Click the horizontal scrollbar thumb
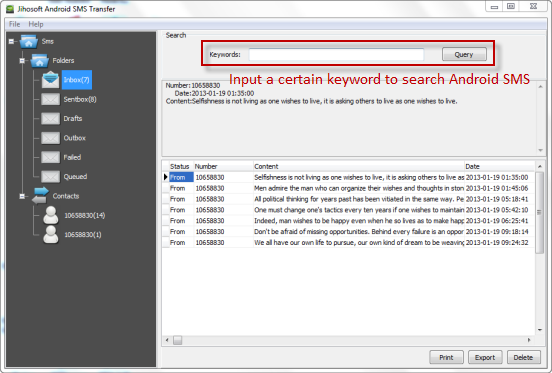Viewport: 552px width, 373px height. click(x=178, y=340)
